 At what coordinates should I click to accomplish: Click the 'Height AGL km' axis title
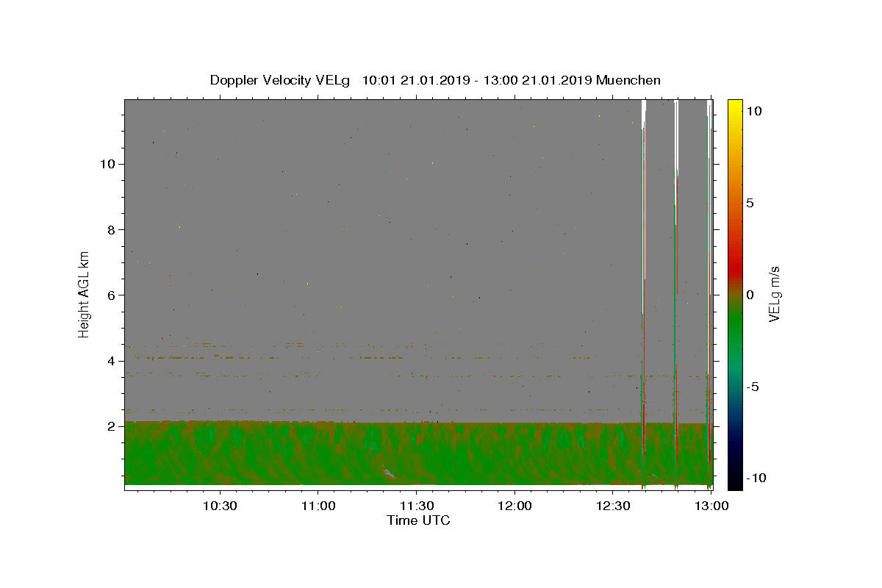(x=85, y=294)
